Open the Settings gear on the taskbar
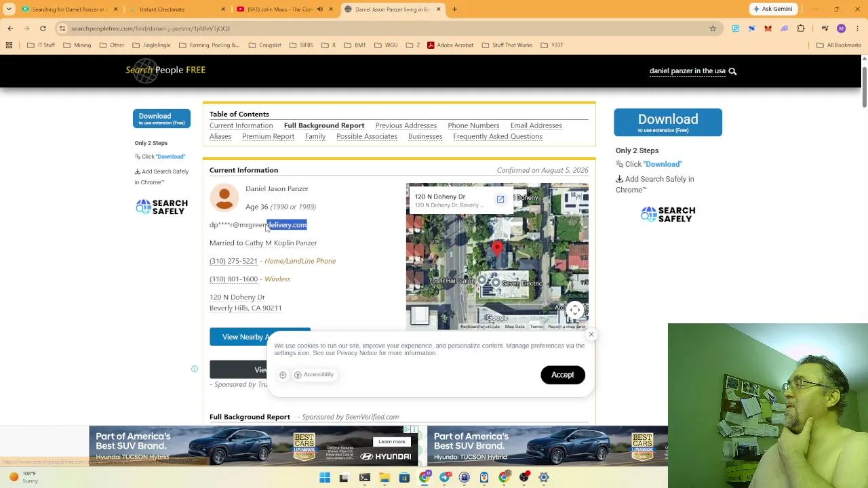This screenshot has height=488, width=868. click(x=544, y=477)
